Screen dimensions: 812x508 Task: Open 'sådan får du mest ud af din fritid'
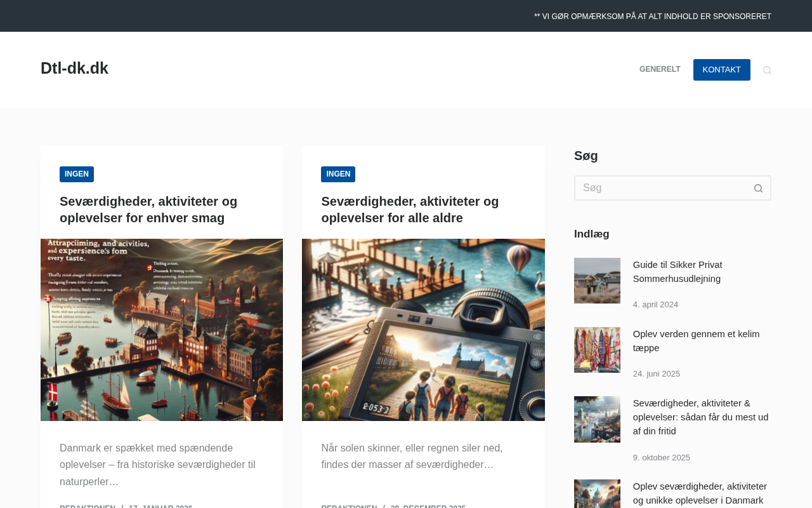pos(700,417)
